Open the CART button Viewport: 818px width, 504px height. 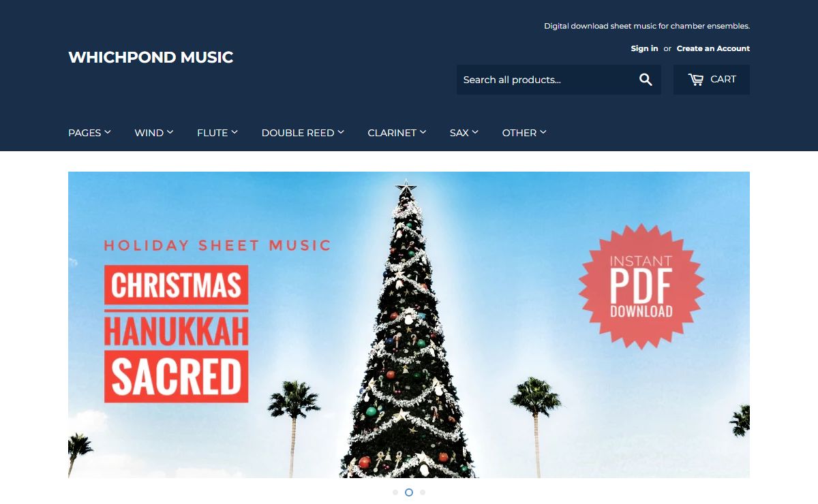click(x=712, y=80)
